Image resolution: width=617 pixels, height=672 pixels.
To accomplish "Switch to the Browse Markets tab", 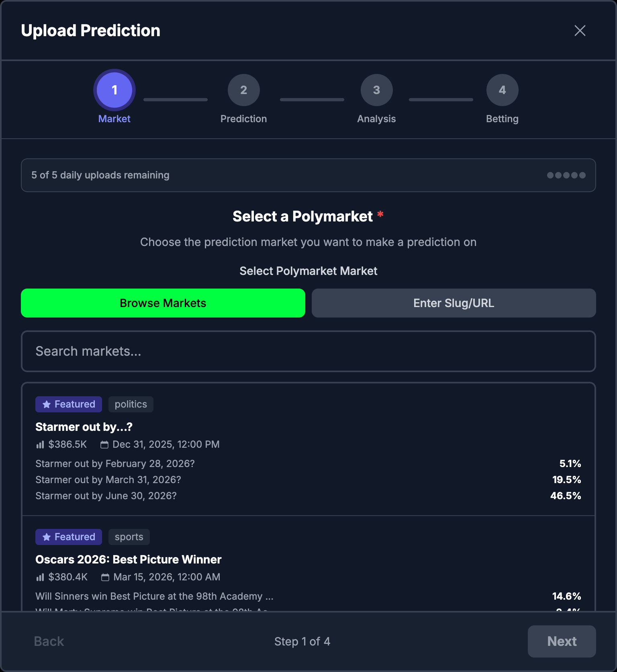I will [162, 303].
